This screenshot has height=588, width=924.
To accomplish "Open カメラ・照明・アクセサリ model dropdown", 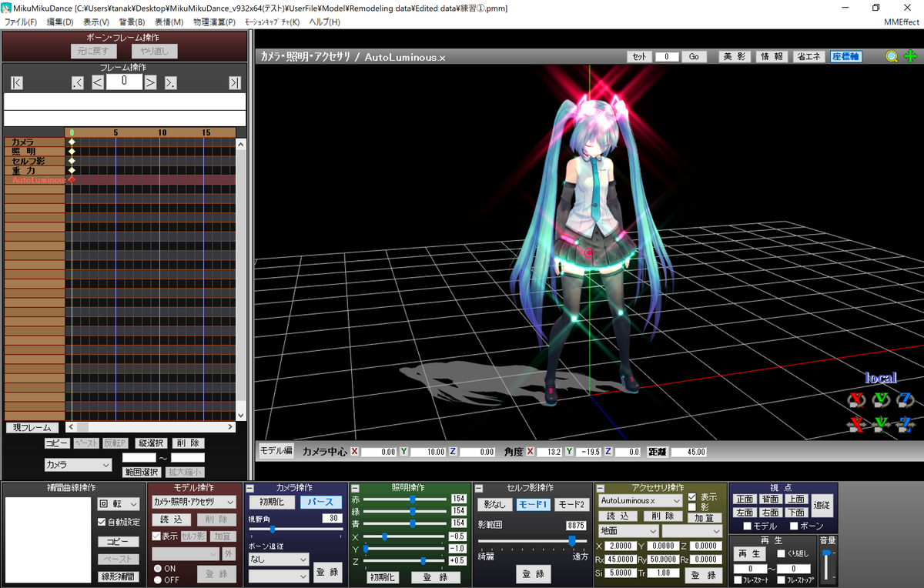I will (x=193, y=502).
